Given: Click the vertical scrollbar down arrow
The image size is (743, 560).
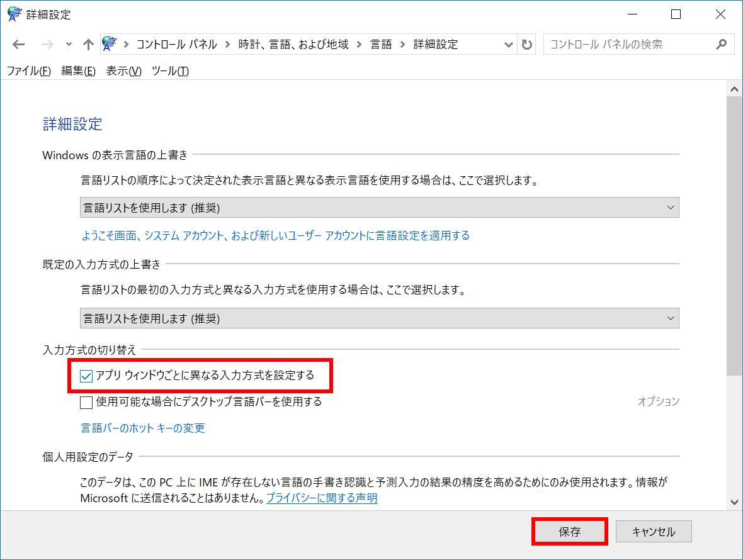Looking at the screenshot, I should click(x=734, y=502).
